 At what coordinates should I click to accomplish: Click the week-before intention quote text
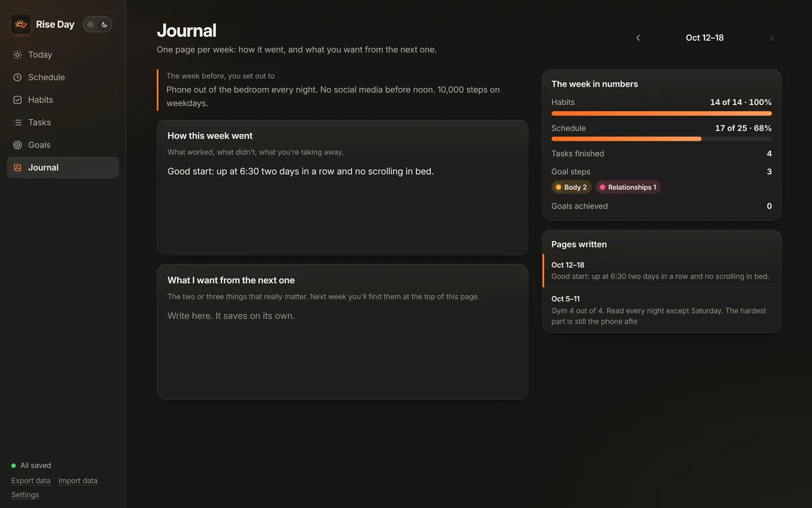coord(333,96)
